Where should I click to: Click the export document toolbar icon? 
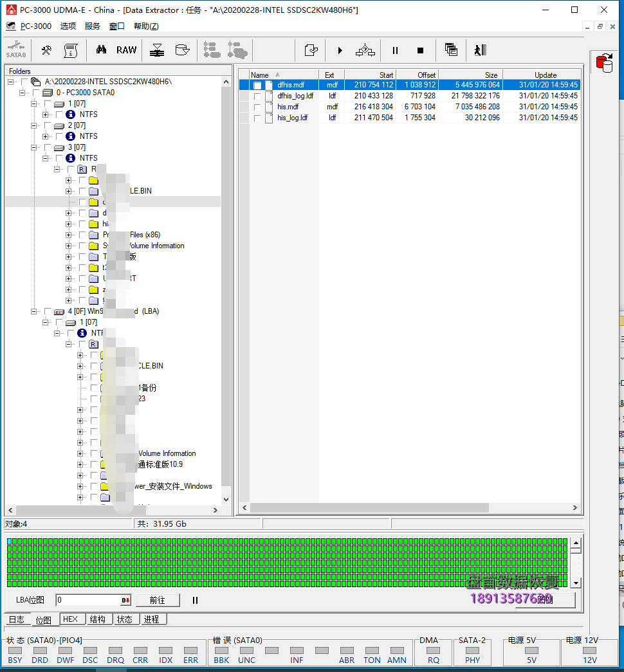311,50
